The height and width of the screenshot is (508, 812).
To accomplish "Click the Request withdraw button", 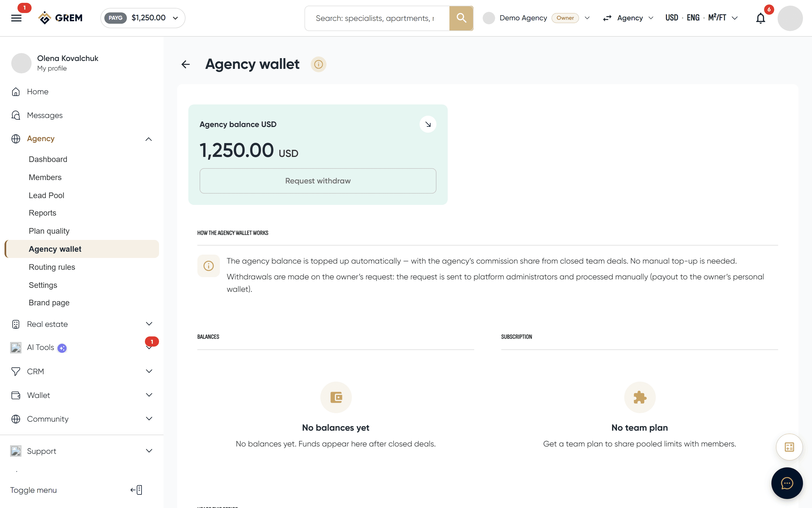I will tap(318, 181).
